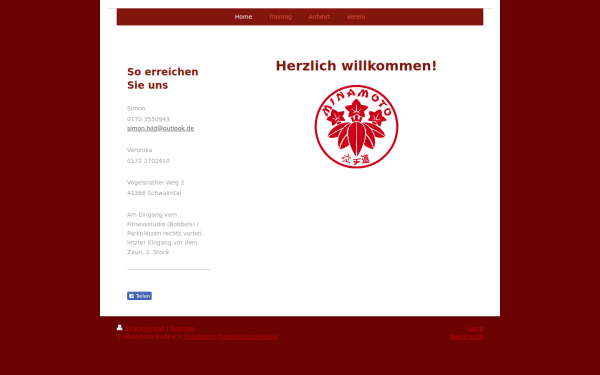The height and width of the screenshot is (375, 600).
Task: Click the © Minamoto Budo e.V. text
Action: (x=150, y=337)
